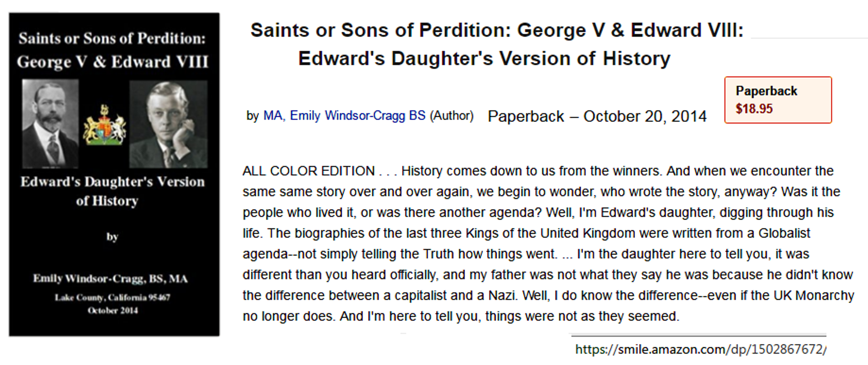Image resolution: width=868 pixels, height=365 pixels.
Task: Click the Paperback – October 20, 2014 text
Action: click(597, 116)
